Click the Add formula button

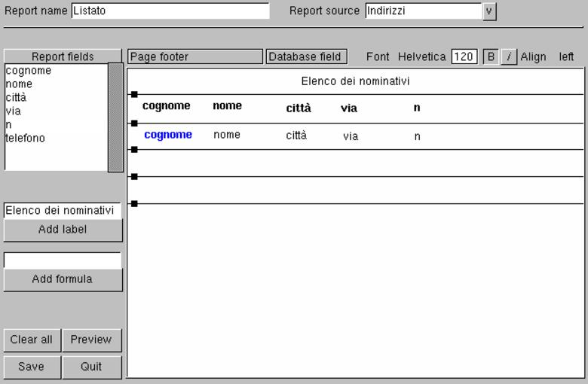tap(63, 279)
